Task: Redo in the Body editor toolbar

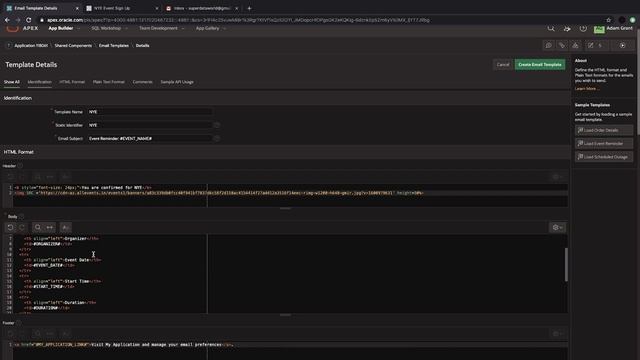Action: (x=22, y=227)
